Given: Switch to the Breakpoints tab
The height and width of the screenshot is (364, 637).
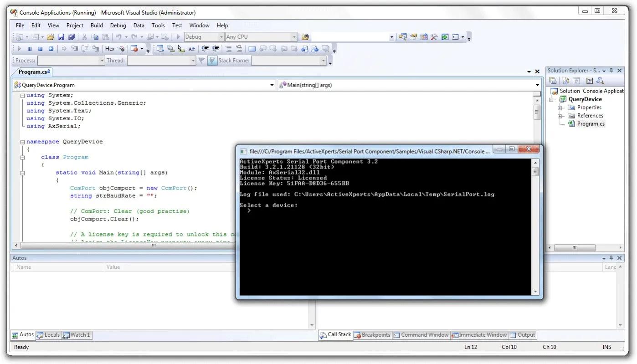Looking at the screenshot, I should [x=372, y=335].
